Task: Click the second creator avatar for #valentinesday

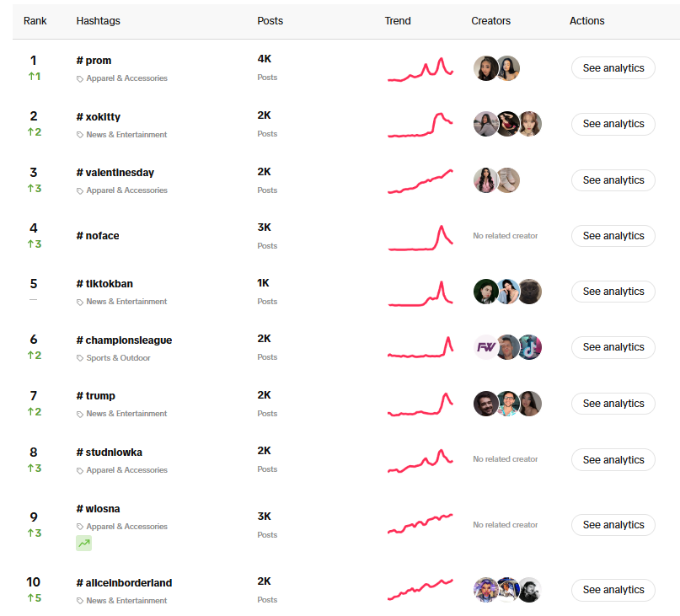Action: (x=507, y=180)
